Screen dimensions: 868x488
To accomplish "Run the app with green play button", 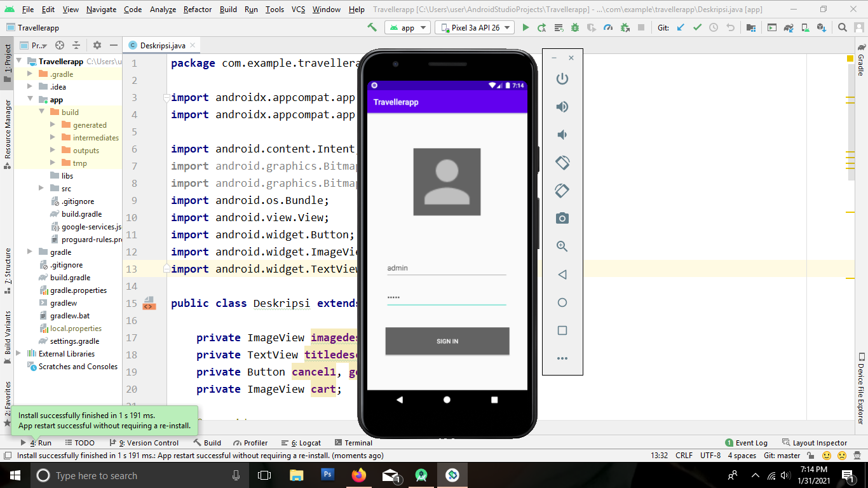I will click(x=526, y=27).
